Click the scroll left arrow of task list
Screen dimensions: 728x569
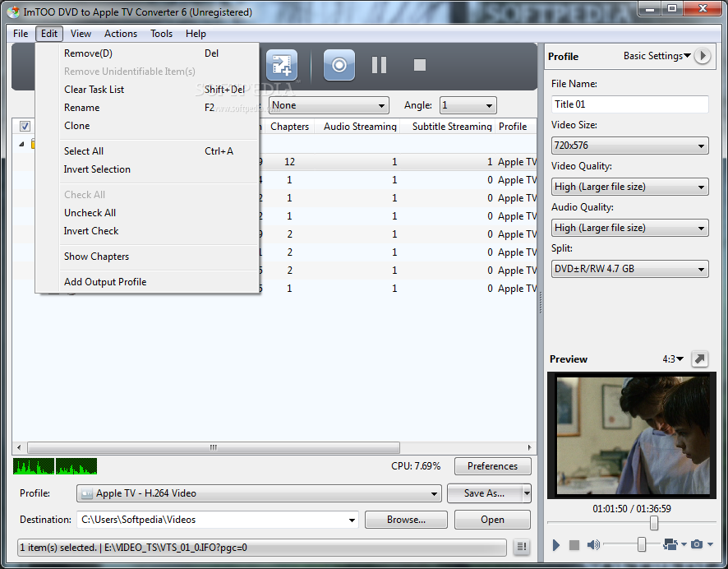(19, 448)
